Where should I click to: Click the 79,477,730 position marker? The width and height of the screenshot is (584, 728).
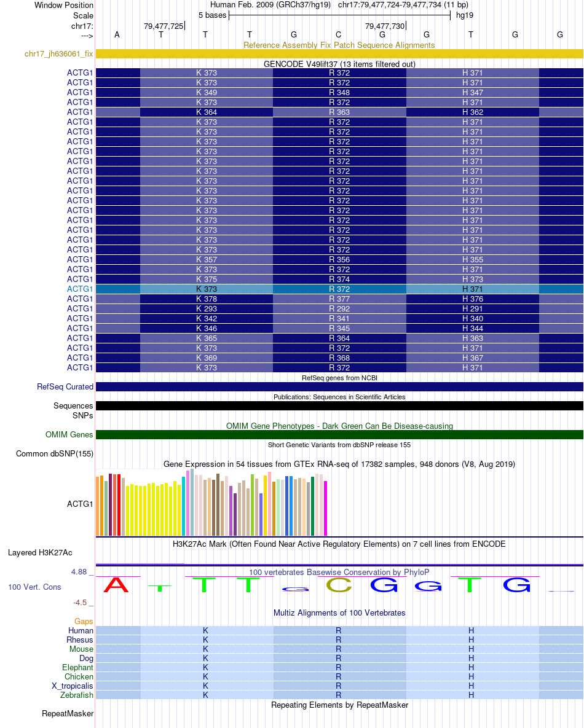[x=385, y=26]
